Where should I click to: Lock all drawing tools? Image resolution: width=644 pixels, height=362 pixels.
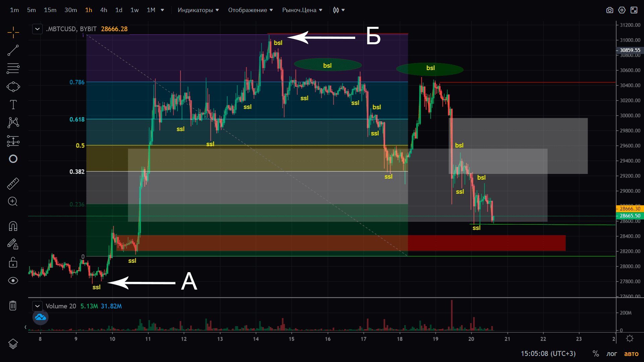(13, 262)
